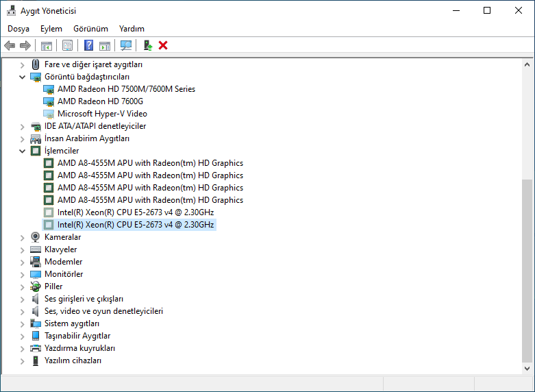This screenshot has width=535, height=392.
Task: Scan for hardware changes monitor icon
Action: pyautogui.click(x=126, y=45)
